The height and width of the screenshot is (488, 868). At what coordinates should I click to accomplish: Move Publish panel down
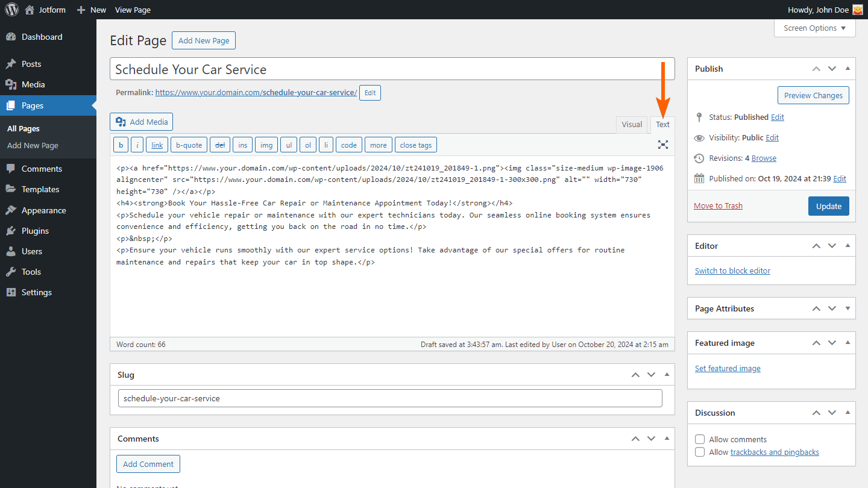point(832,69)
